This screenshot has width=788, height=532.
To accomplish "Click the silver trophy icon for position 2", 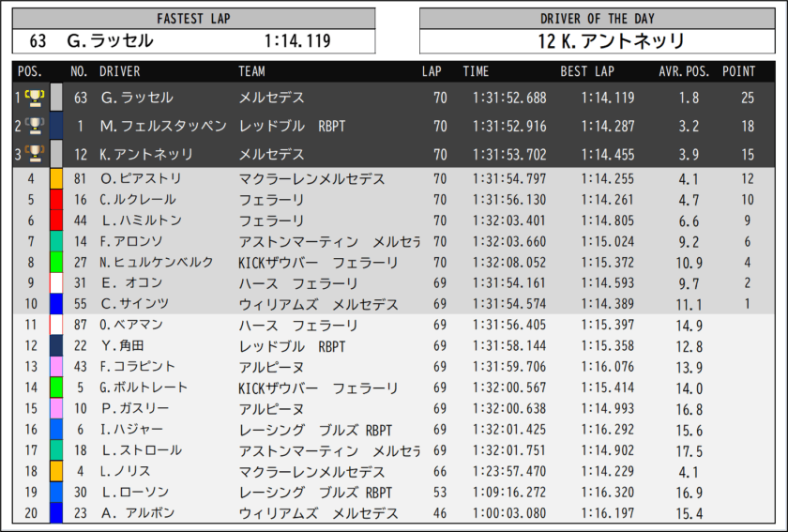I will pyautogui.click(x=35, y=126).
